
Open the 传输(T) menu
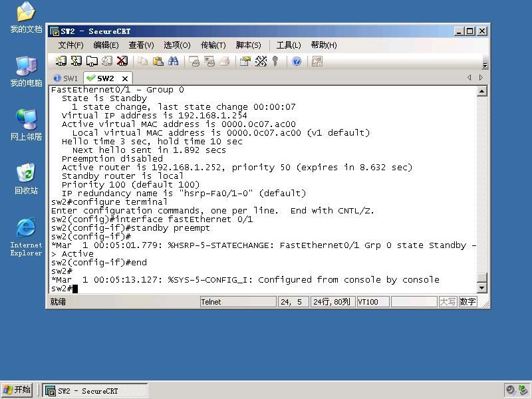[x=213, y=45]
